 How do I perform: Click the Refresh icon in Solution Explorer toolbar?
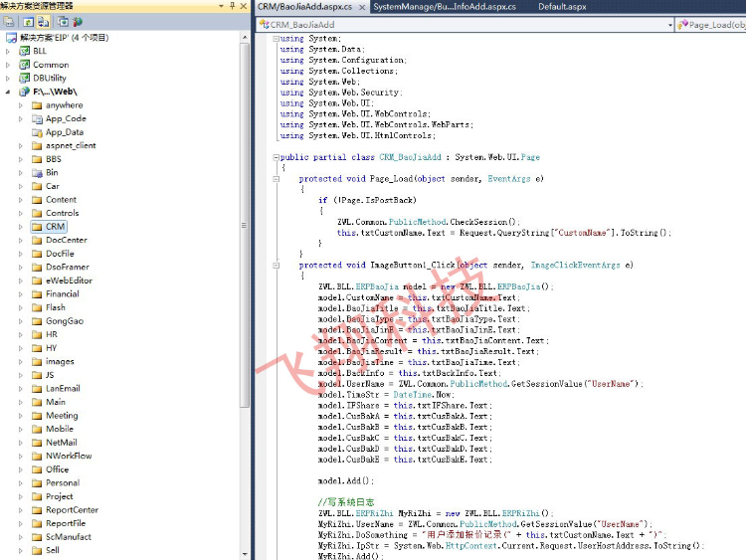(x=28, y=21)
